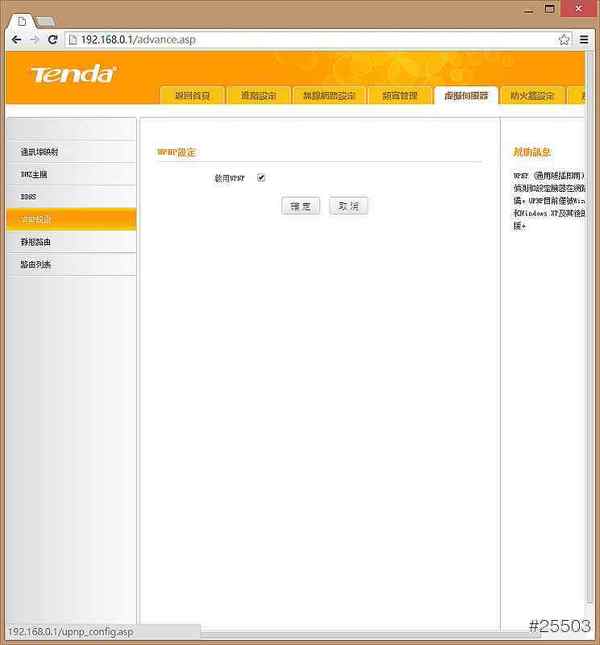Screen dimensions: 600x645
Task: Close the browser window
Action: [x=579, y=8]
